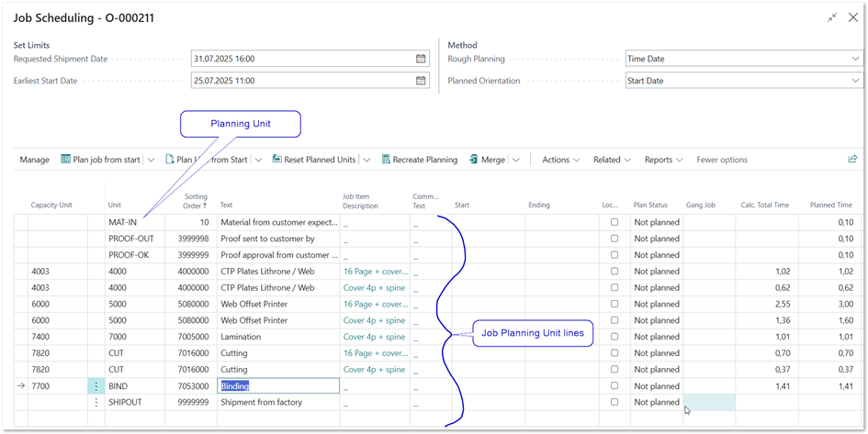Expand the Rough Planning dropdown
The height and width of the screenshot is (434, 868).
pos(855,59)
